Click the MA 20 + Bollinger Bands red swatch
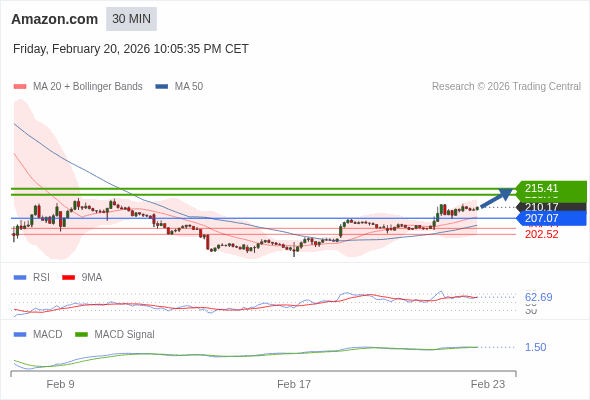The image size is (590, 400). (20, 87)
